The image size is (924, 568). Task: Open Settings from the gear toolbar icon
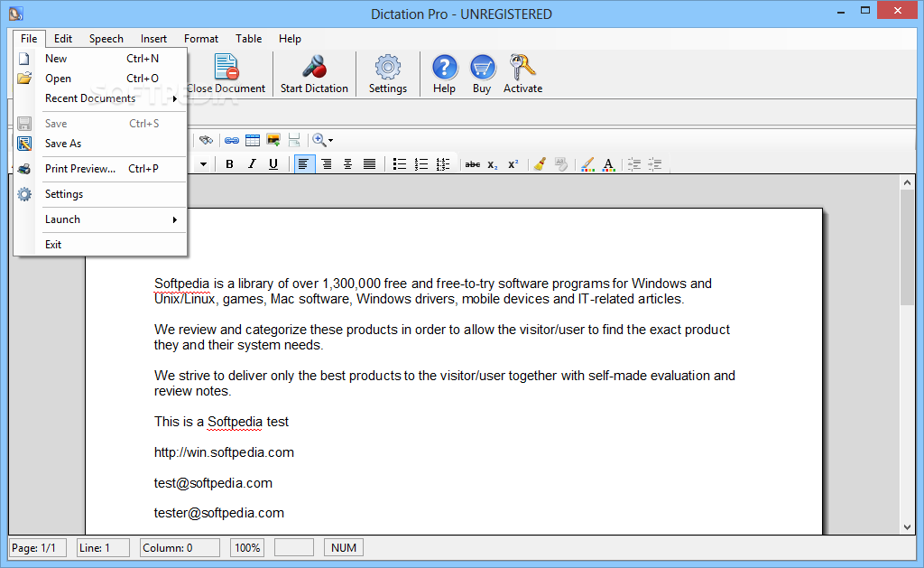tap(388, 67)
